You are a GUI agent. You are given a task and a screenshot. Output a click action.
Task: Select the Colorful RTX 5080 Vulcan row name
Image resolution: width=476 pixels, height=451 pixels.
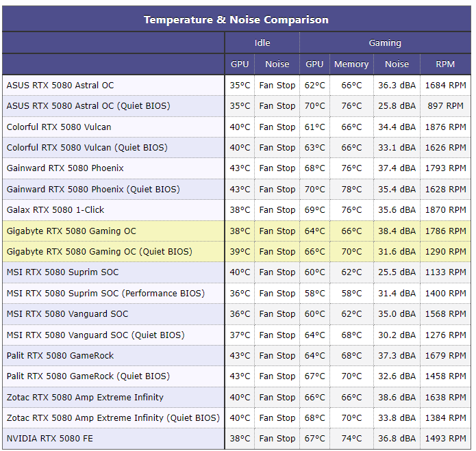tap(59, 127)
